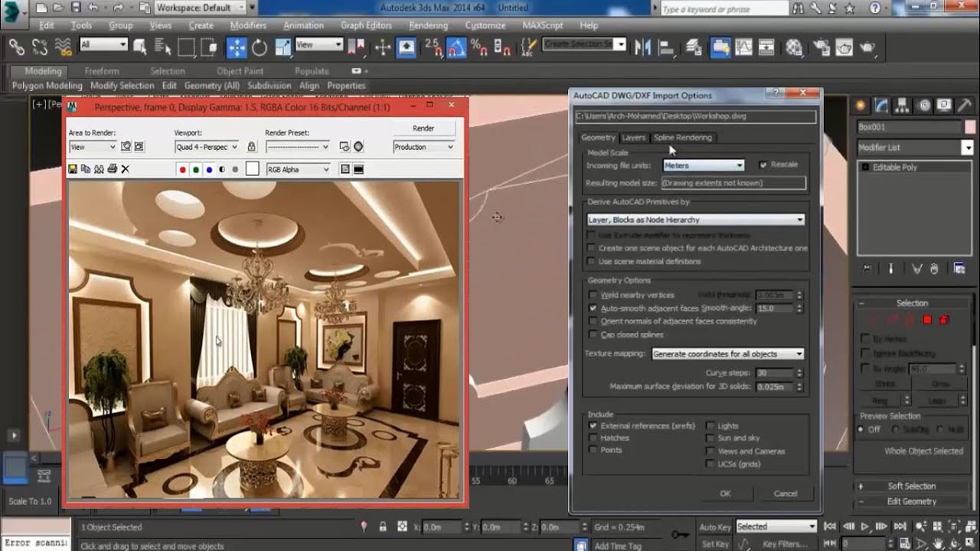Click the Render button
The height and width of the screenshot is (551, 980).
pos(423,129)
